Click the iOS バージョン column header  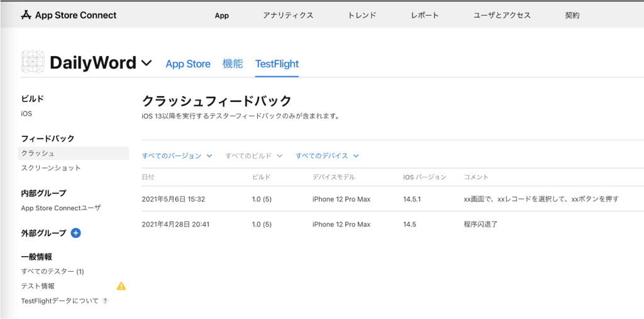coord(425,177)
